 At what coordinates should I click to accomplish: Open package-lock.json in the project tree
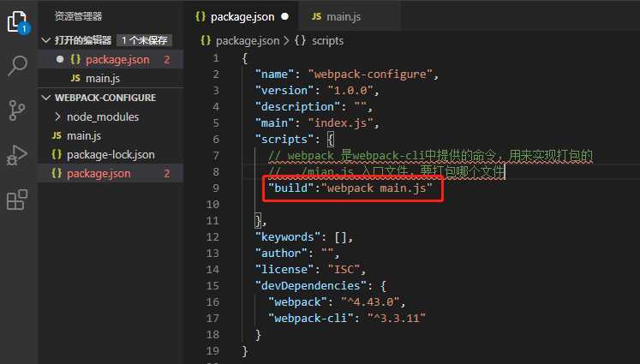click(111, 155)
